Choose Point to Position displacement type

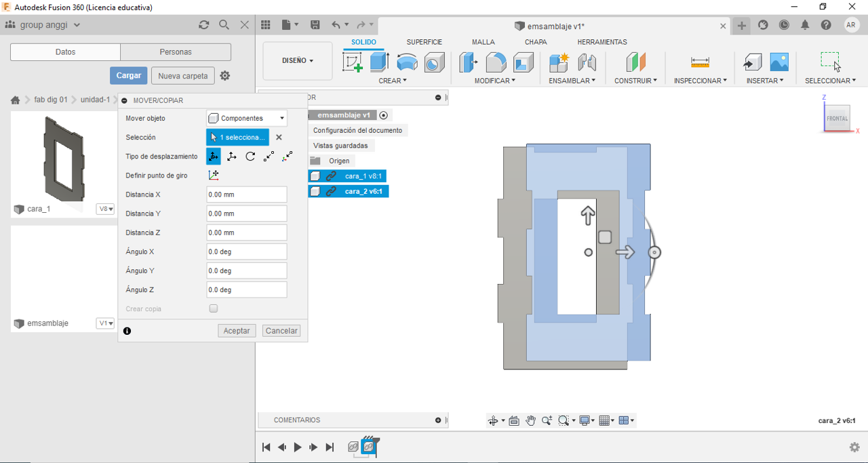coord(288,157)
